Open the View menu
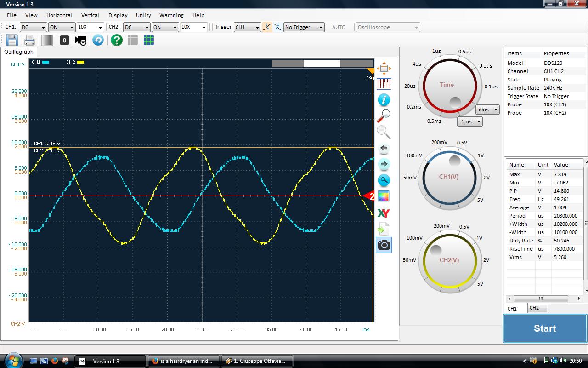Screen dimensions: 588x368 [x=31, y=15]
